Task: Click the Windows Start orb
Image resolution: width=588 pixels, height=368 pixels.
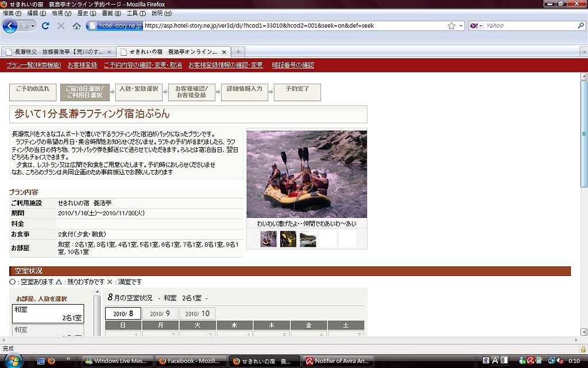Action: tap(13, 361)
